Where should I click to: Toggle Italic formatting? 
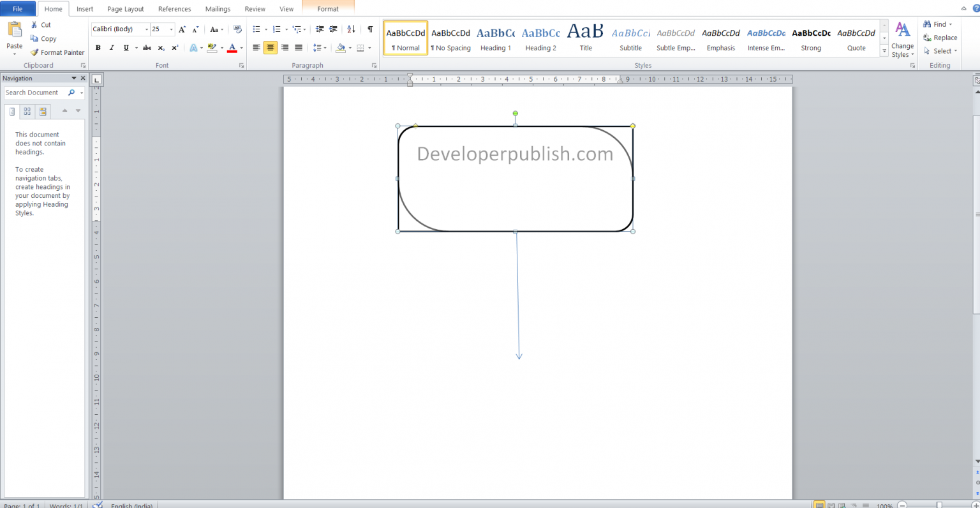pos(111,47)
